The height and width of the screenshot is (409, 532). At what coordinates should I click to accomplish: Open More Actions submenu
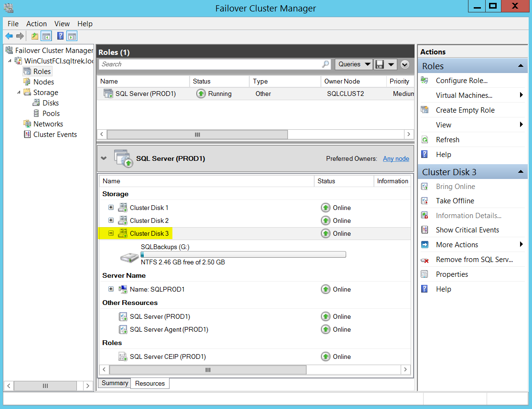(x=457, y=245)
